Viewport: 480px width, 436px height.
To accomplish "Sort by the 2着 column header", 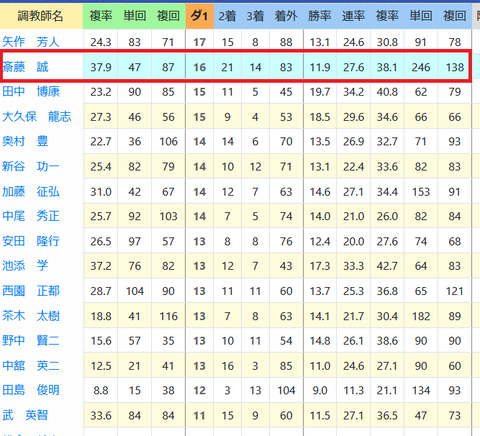I will [x=227, y=16].
